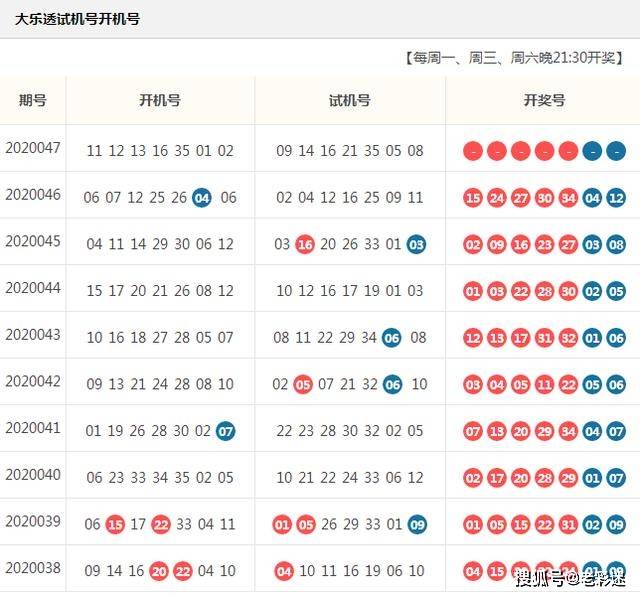Click the last blue placeholder ball in 2020047 开奖号

[616, 151]
